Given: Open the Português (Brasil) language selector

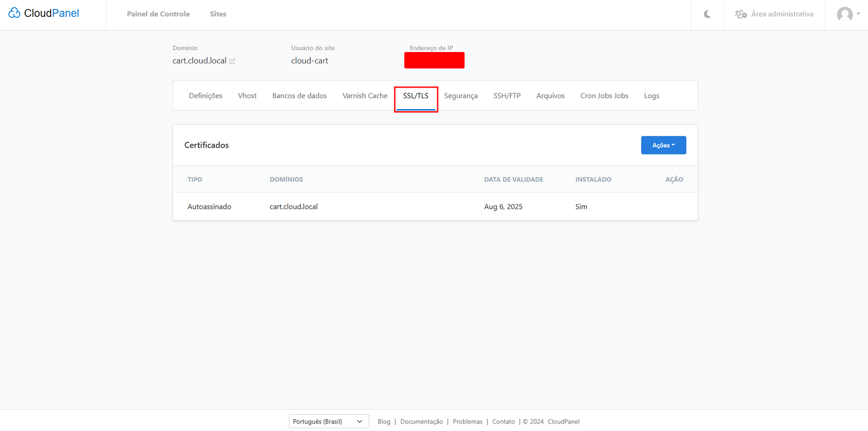Looking at the screenshot, I should click(x=328, y=421).
